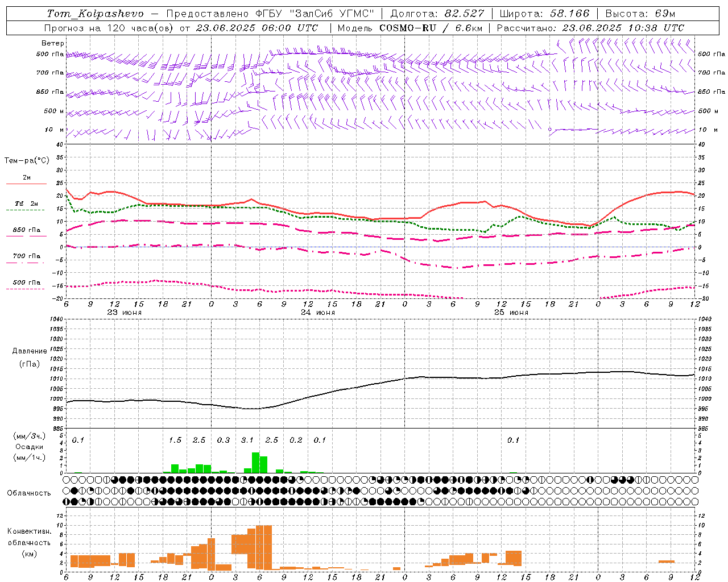Click the Tom_Kolpashevo station title
Image resolution: width=728 pixels, height=582 pixels.
point(95,14)
